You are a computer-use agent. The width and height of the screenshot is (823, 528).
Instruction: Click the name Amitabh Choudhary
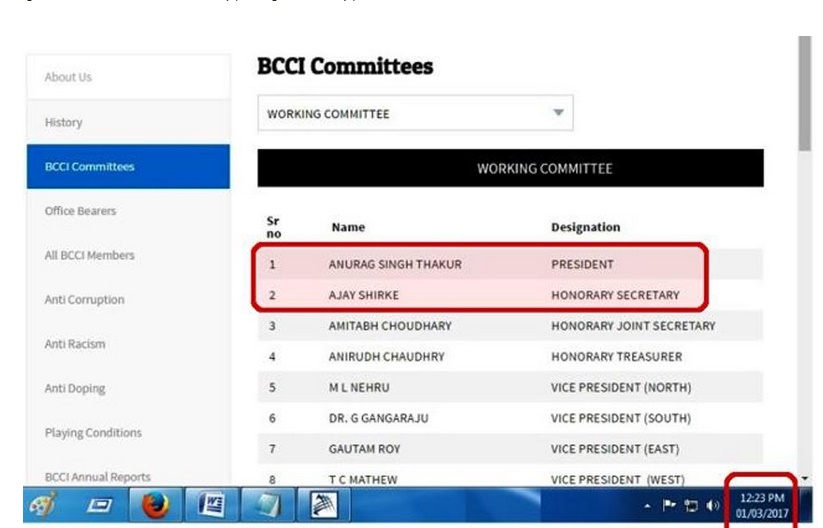(x=390, y=326)
